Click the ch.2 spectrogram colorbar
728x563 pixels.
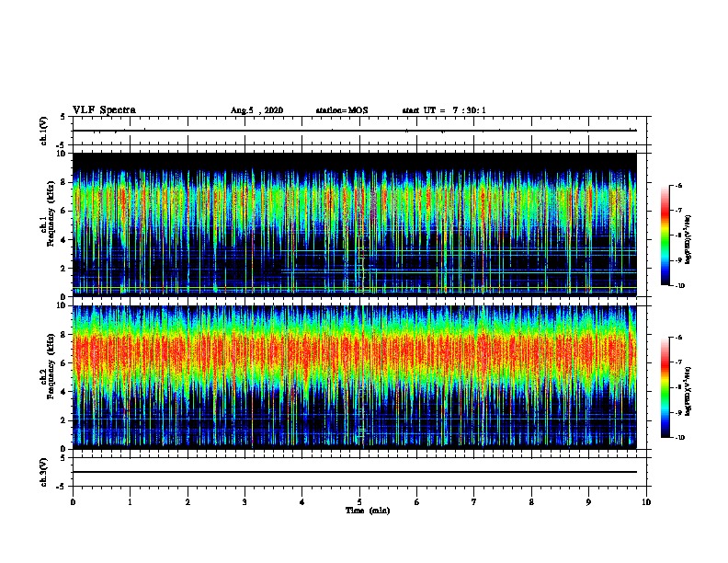pos(665,387)
